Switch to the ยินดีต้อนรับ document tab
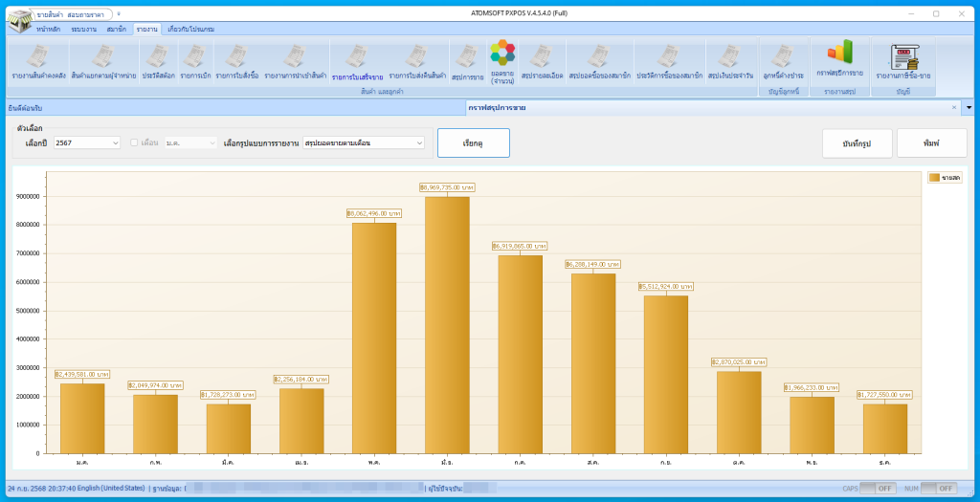Screen dimensions: 980x502 [x=27, y=108]
